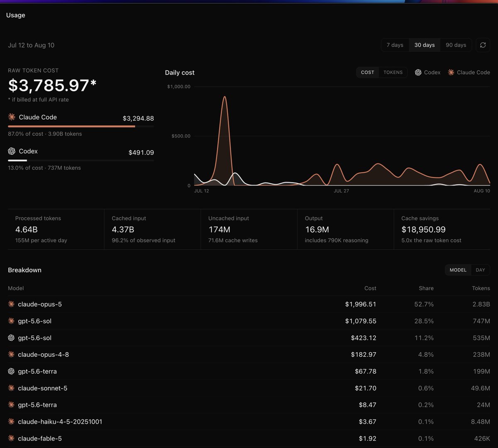Click Codex icon in chart legend
Viewport: 498px width, 448px height.
(x=418, y=72)
